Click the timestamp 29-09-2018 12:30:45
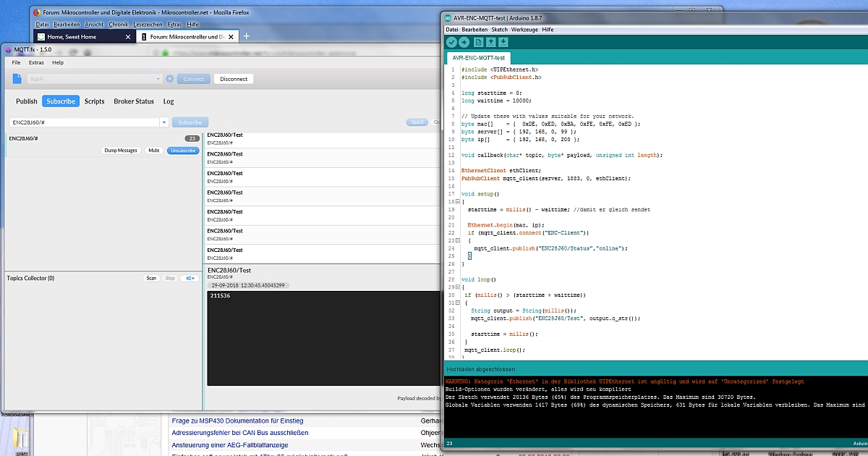This screenshot has width=868, height=456. coord(248,285)
